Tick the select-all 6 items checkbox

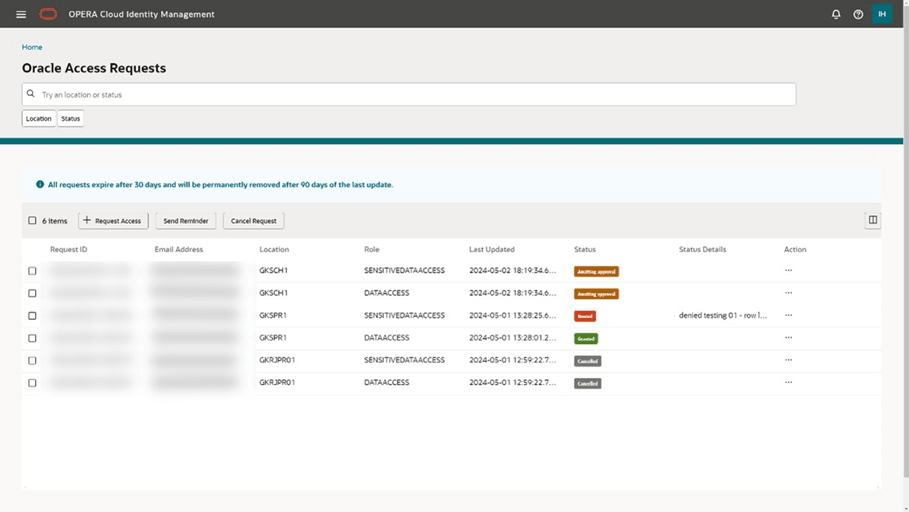pos(32,220)
